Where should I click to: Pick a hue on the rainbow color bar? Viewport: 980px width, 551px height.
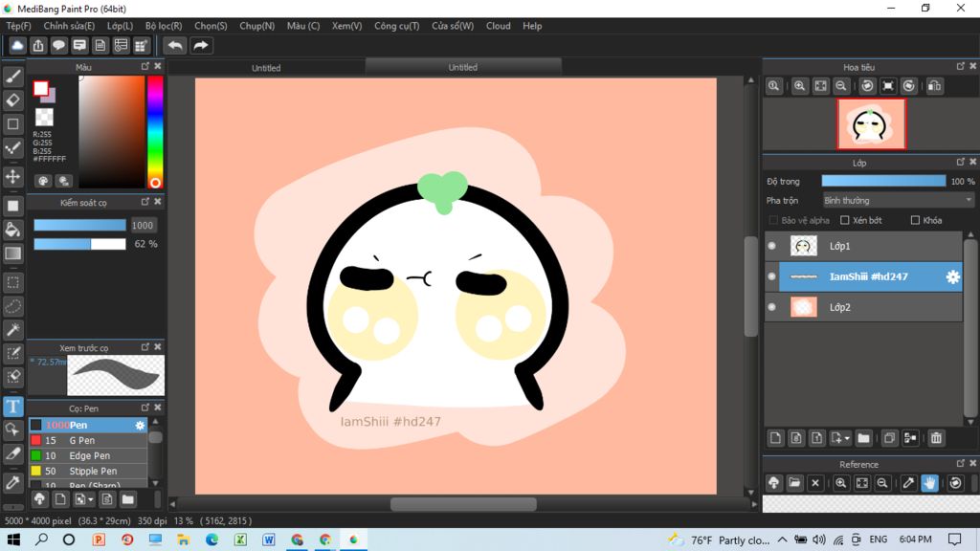[x=155, y=132]
